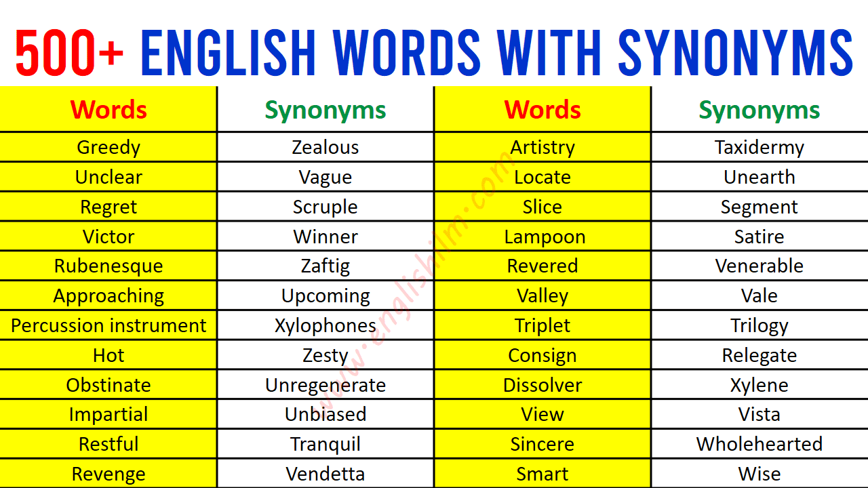Select the word 'Greedy'
The image size is (868, 488).
coord(108,147)
